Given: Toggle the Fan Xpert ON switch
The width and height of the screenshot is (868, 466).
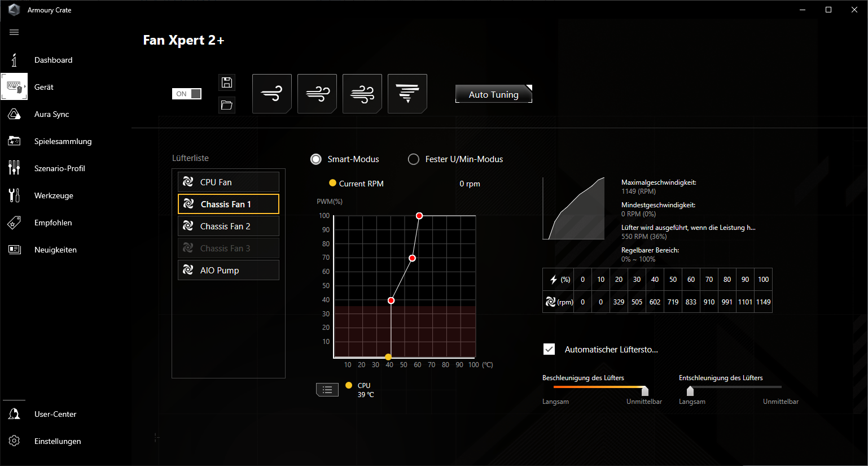Looking at the screenshot, I should click(187, 94).
